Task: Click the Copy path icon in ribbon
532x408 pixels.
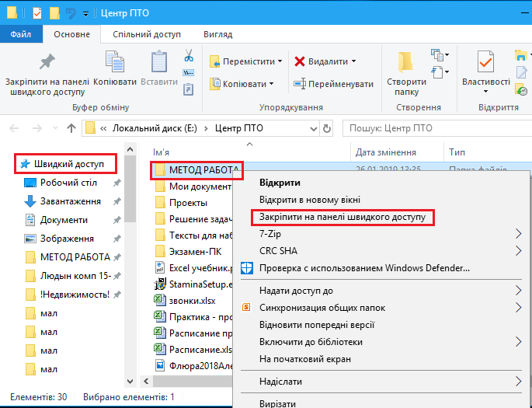Action: [x=188, y=72]
